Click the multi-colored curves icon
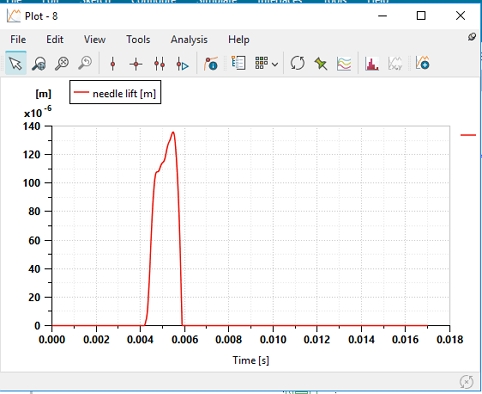482x394 pixels. click(x=344, y=63)
